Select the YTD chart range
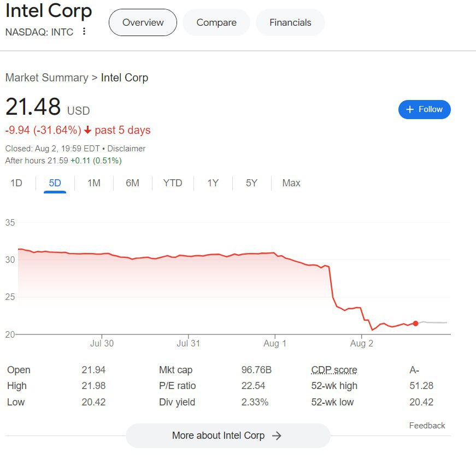This screenshot has height=459, width=476. [x=173, y=183]
